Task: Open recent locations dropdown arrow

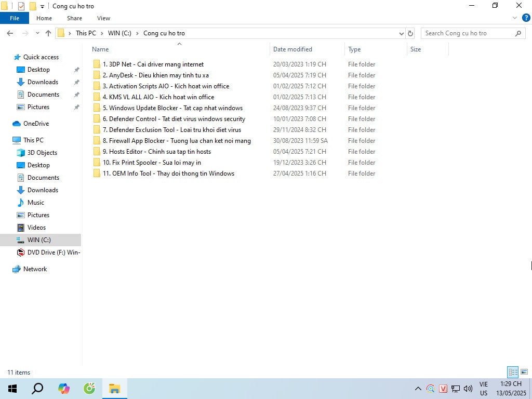Action: click(x=37, y=33)
